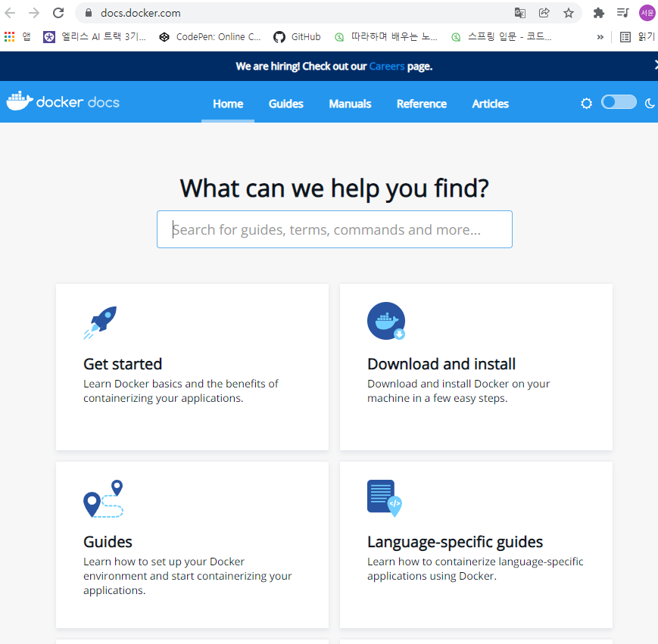Click the code document Language-specific icon
This screenshot has height=644, width=658.
pos(385,499)
